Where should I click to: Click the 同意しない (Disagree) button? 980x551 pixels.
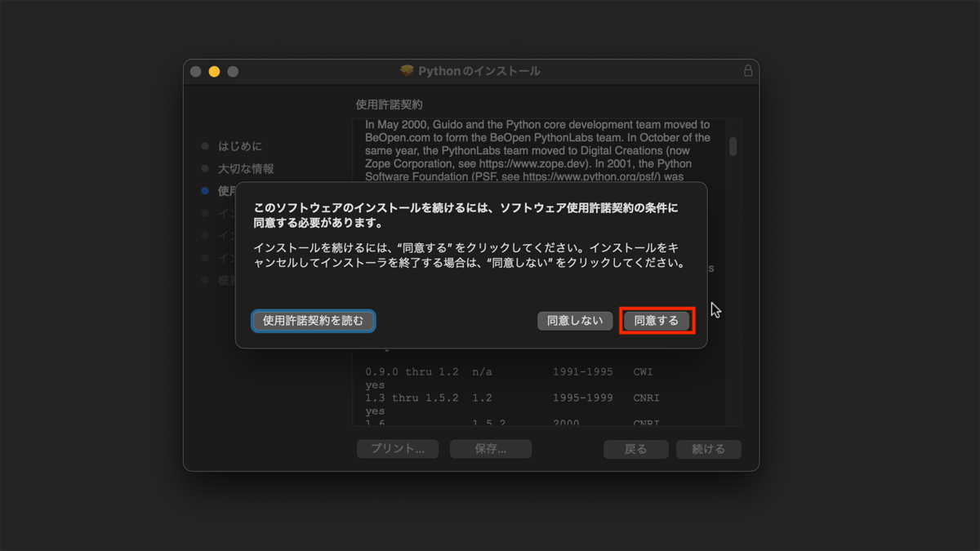[x=575, y=321]
